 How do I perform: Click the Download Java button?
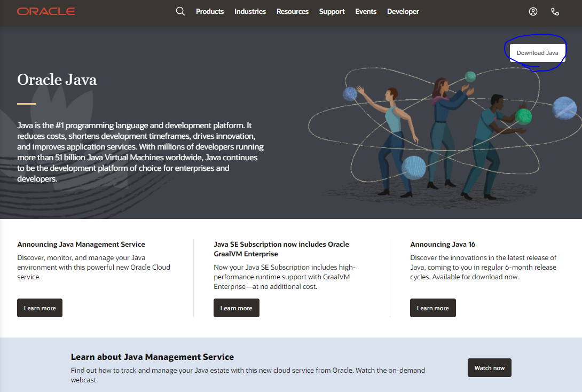538,53
